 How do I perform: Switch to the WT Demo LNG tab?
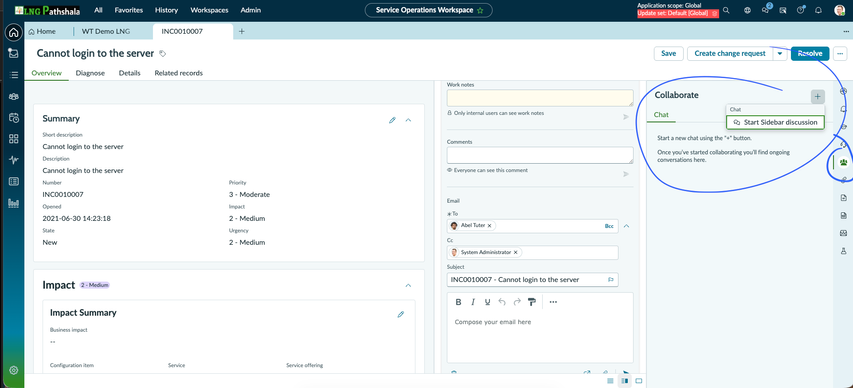pos(106,32)
